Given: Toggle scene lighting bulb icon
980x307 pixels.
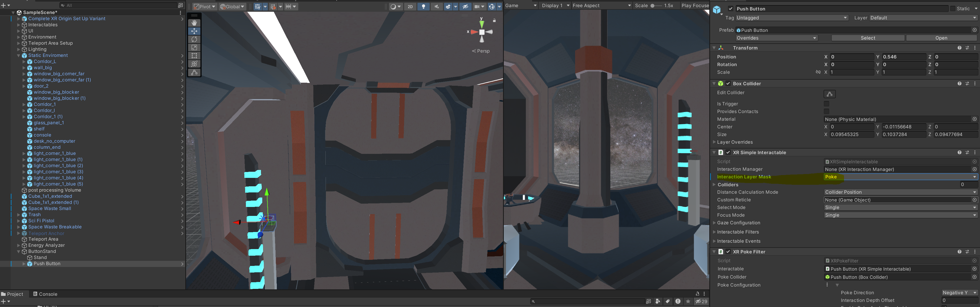Looking at the screenshot, I should click(x=424, y=6).
